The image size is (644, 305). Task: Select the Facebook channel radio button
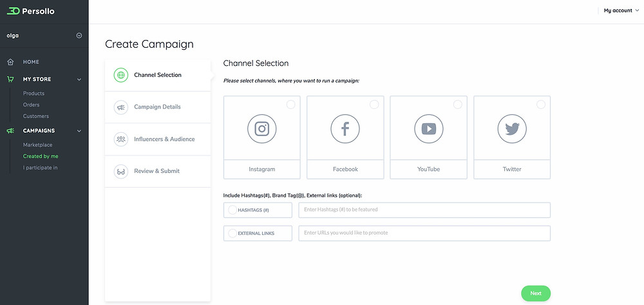coord(374,104)
